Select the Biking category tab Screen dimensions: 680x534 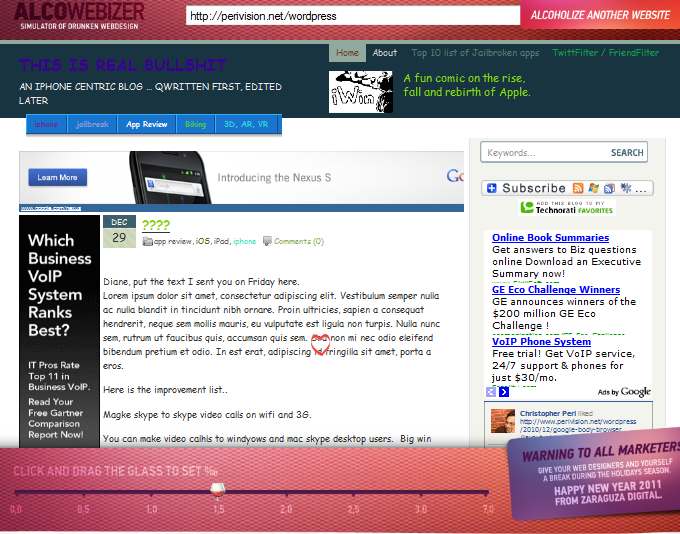pyautogui.click(x=195, y=124)
